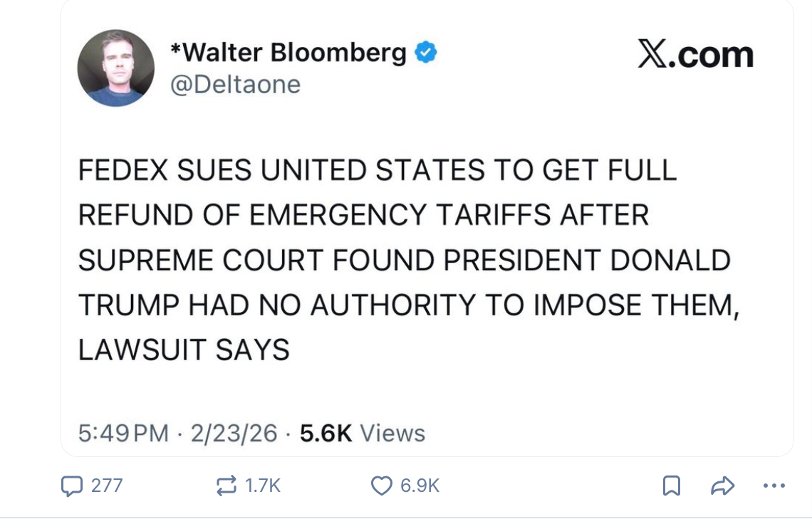Viewport: 812px width, 524px height.
Task: Click the 1.7K reposts count
Action: (262, 486)
